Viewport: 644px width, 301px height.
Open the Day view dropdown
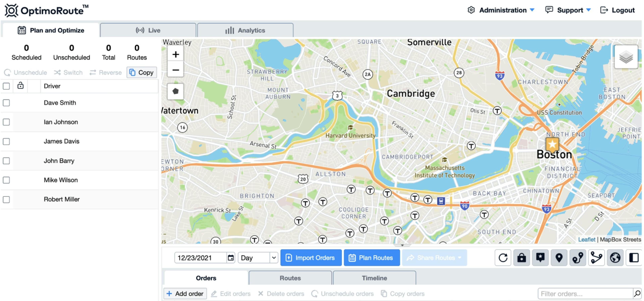pos(257,258)
